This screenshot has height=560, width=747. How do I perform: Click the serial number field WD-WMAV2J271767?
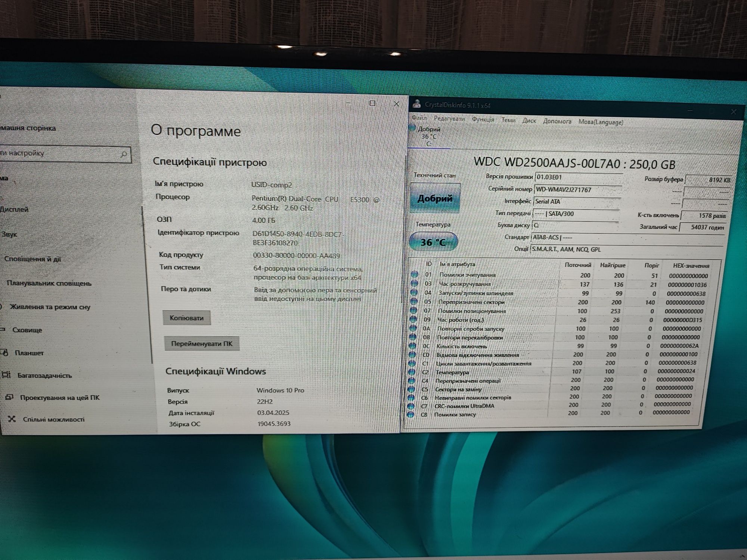[578, 190]
